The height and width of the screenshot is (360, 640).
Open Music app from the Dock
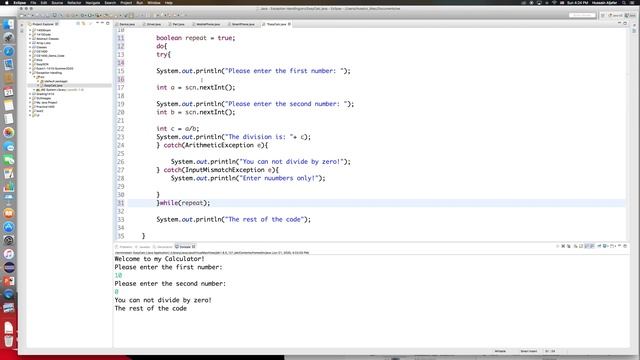9,254
